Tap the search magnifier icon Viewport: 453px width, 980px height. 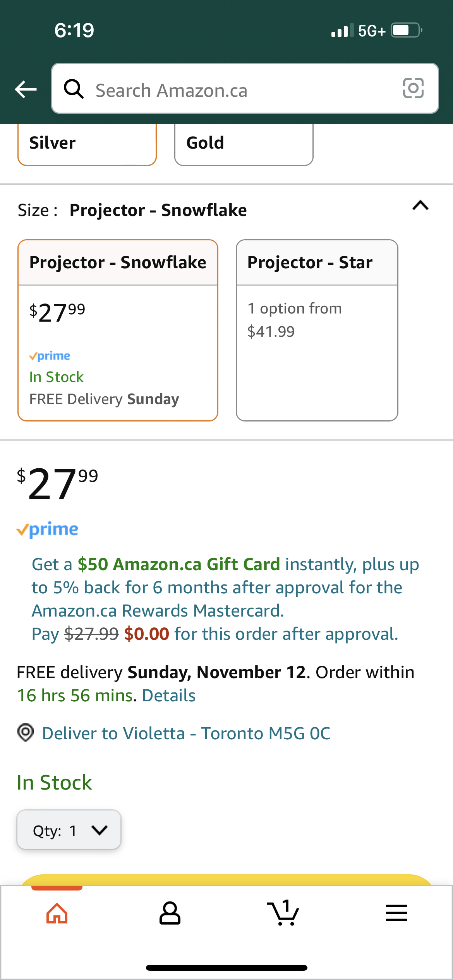tap(74, 89)
